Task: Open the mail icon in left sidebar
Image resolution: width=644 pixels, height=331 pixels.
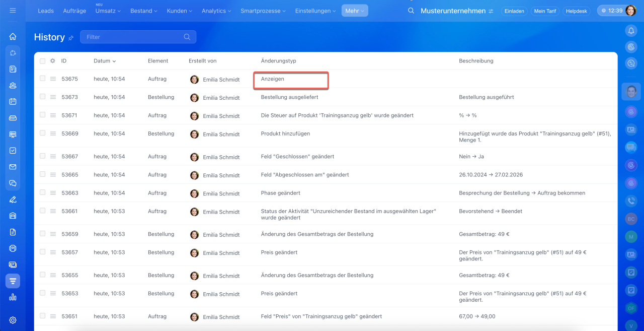Action: point(13,167)
